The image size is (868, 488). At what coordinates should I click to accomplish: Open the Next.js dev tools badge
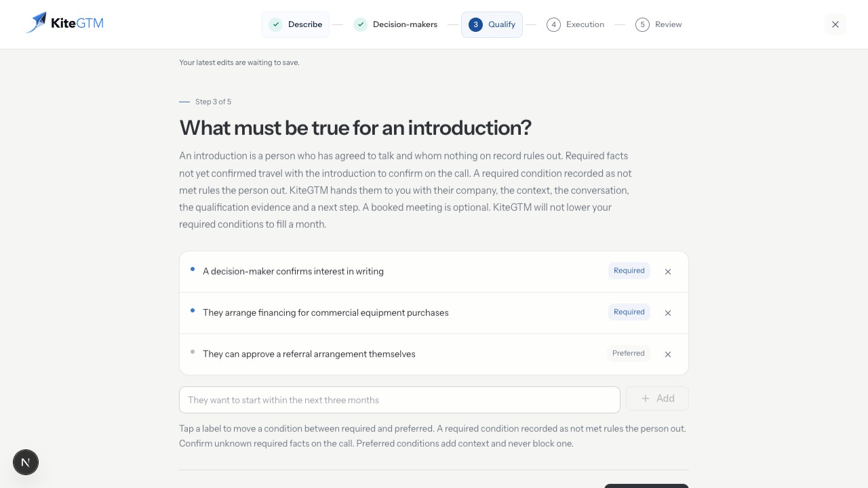(x=26, y=462)
